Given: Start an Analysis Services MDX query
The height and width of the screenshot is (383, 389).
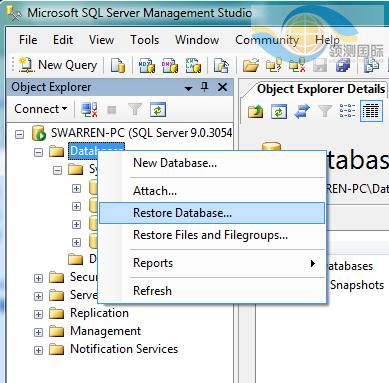Looking at the screenshot, I should pyautogui.click(x=147, y=65).
